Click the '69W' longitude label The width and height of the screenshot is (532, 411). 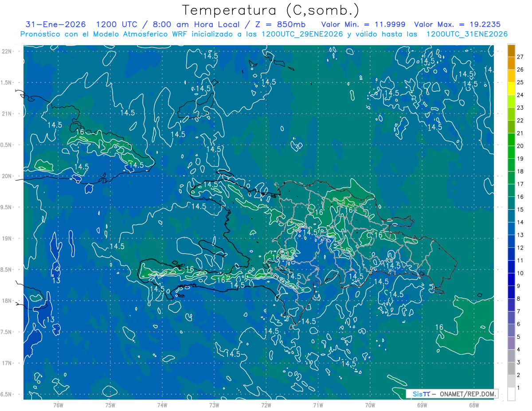pyautogui.click(x=422, y=405)
